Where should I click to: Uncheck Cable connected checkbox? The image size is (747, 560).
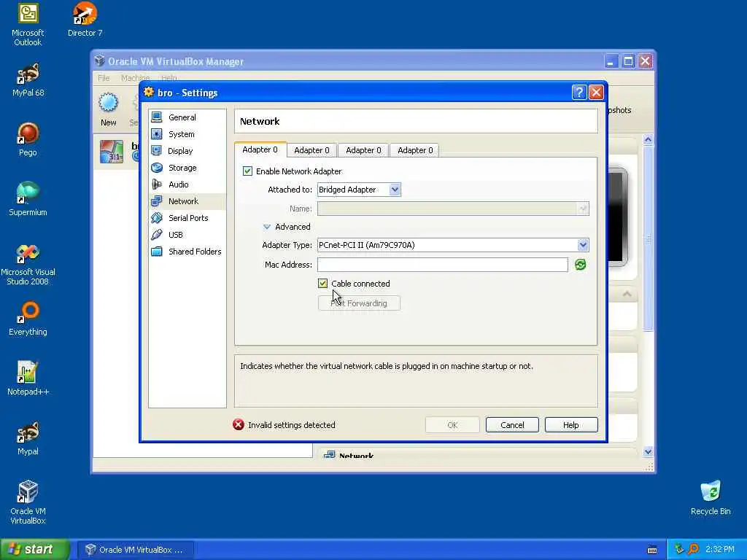pyautogui.click(x=322, y=284)
